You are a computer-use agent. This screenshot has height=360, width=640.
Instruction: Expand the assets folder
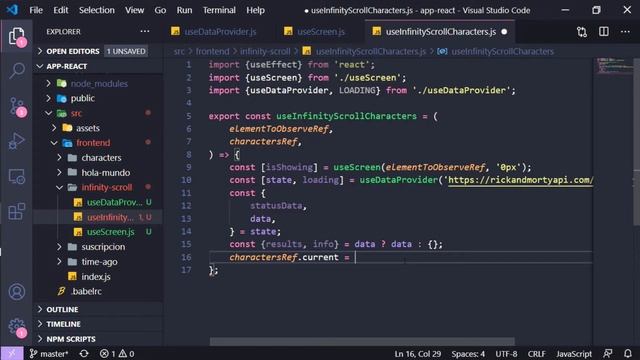[x=88, y=128]
